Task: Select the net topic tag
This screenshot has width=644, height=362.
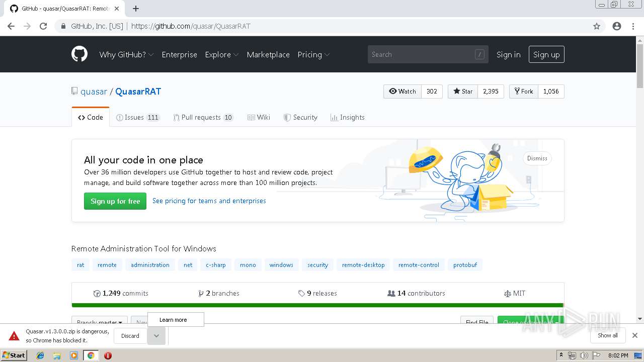Action: [x=188, y=265]
